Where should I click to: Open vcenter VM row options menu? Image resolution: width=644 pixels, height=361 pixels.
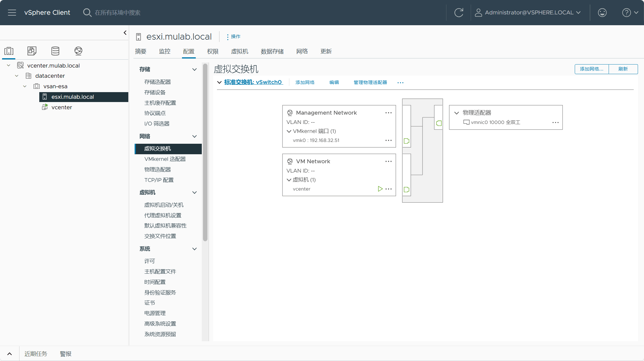[x=389, y=189]
